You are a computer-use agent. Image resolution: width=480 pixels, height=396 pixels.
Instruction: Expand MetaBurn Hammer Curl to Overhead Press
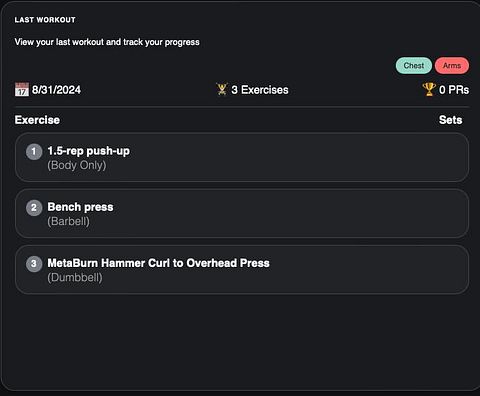pos(242,269)
